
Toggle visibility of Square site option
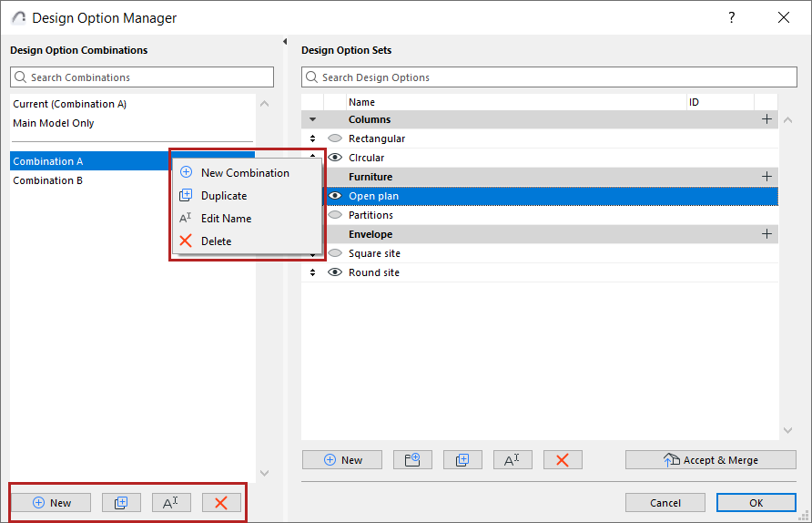(335, 253)
